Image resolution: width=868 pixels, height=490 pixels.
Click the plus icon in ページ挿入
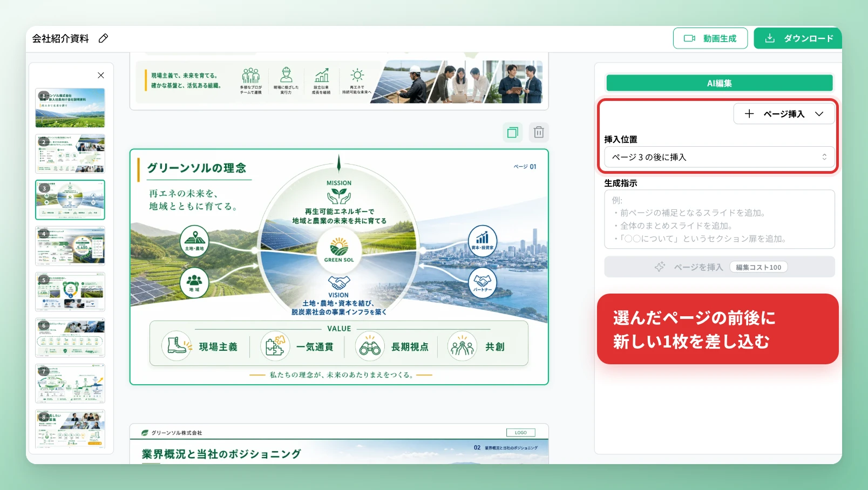[x=749, y=114]
